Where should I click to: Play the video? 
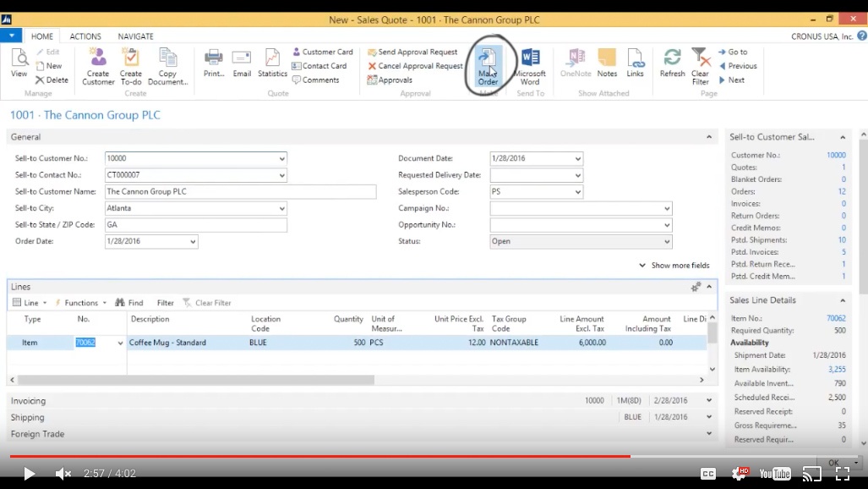(x=29, y=474)
